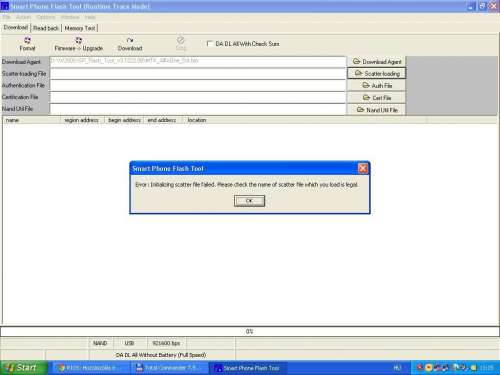
Task: Click the Nand Util File field
Action: pos(198,109)
